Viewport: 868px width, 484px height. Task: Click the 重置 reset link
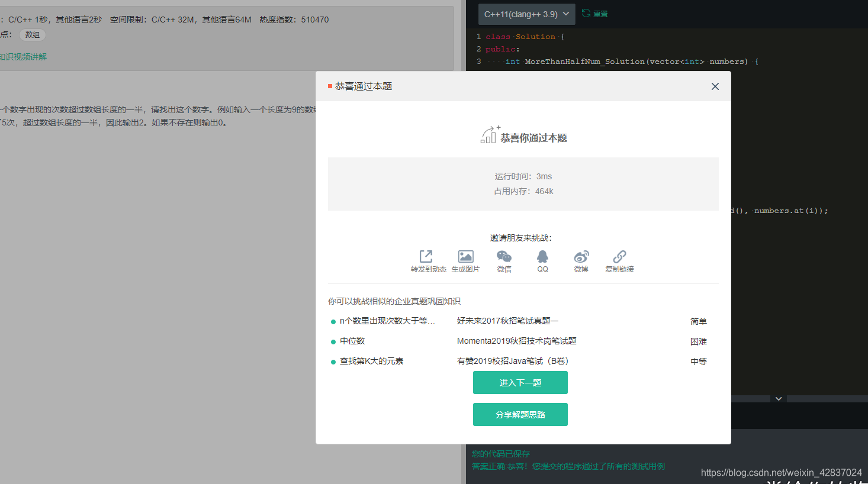(595, 14)
